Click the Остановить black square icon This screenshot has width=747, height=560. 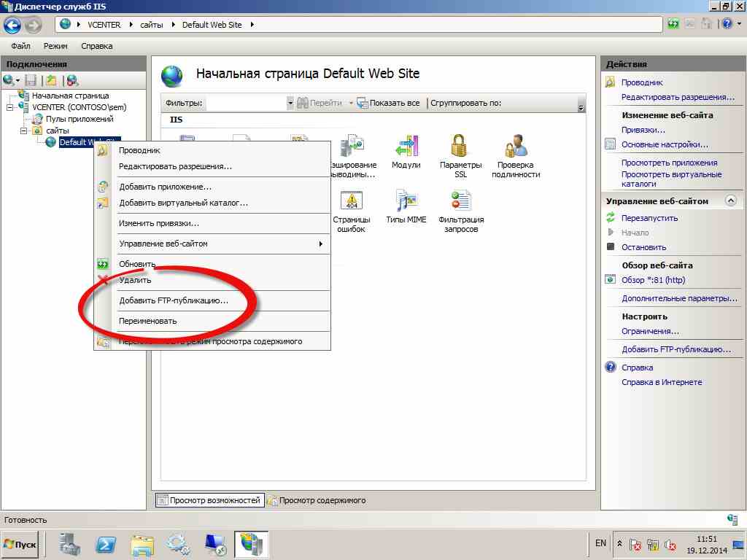611,246
